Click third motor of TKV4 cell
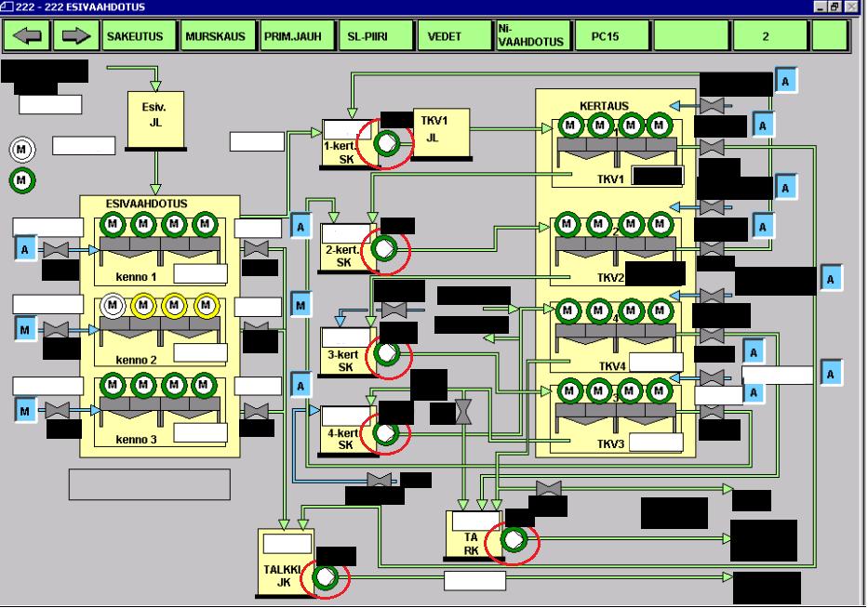868x608 pixels. (631, 311)
